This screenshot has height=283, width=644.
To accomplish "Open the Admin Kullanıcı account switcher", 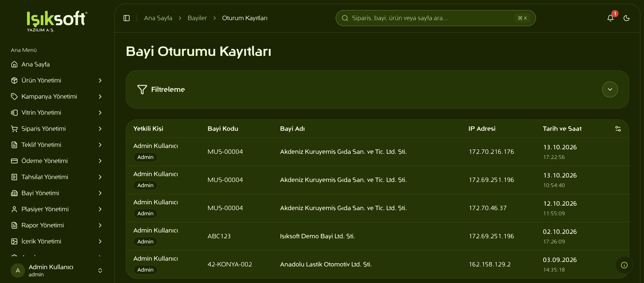I will point(57,270).
